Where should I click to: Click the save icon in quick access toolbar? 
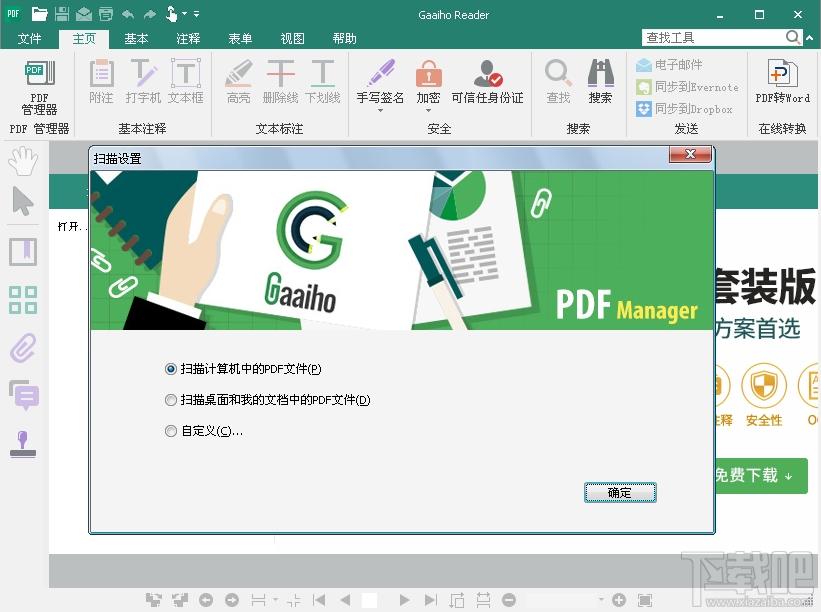coord(62,14)
